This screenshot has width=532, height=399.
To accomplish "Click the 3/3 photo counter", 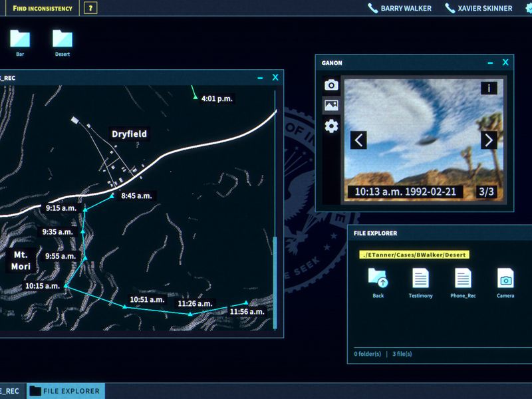I will pos(486,192).
